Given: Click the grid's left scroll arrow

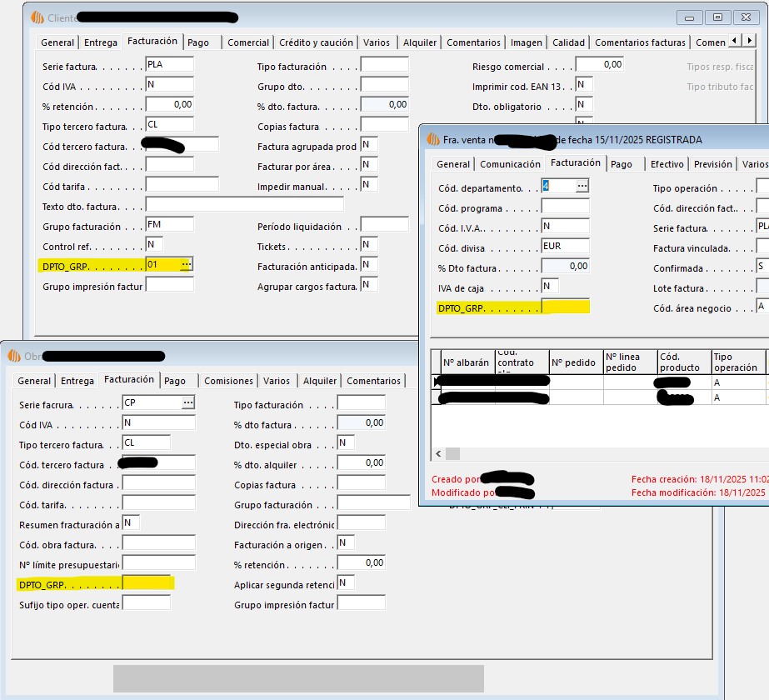Looking at the screenshot, I should (437, 453).
